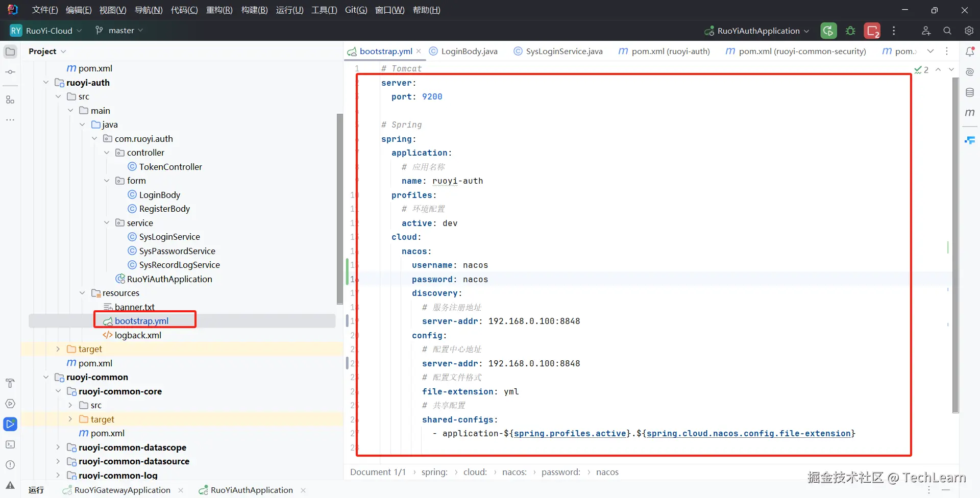Switch to pom.xml (ruoyi-auth) tab
The height and width of the screenshot is (498, 980).
click(664, 51)
